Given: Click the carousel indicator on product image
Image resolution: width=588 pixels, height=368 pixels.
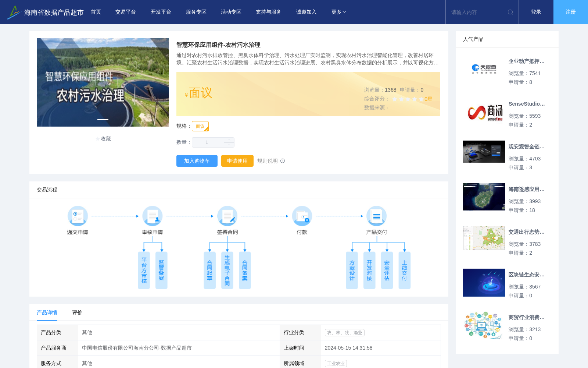Looking at the screenshot, I should 103,120.
